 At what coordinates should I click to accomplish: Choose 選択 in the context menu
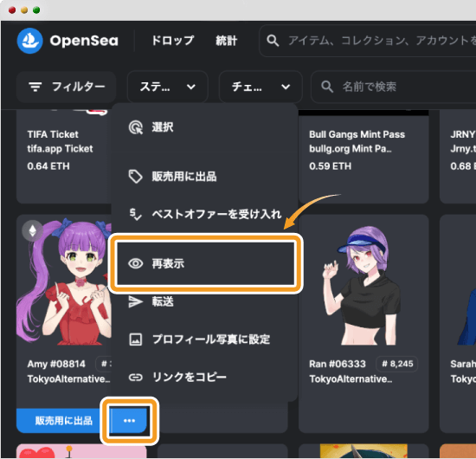click(x=203, y=127)
